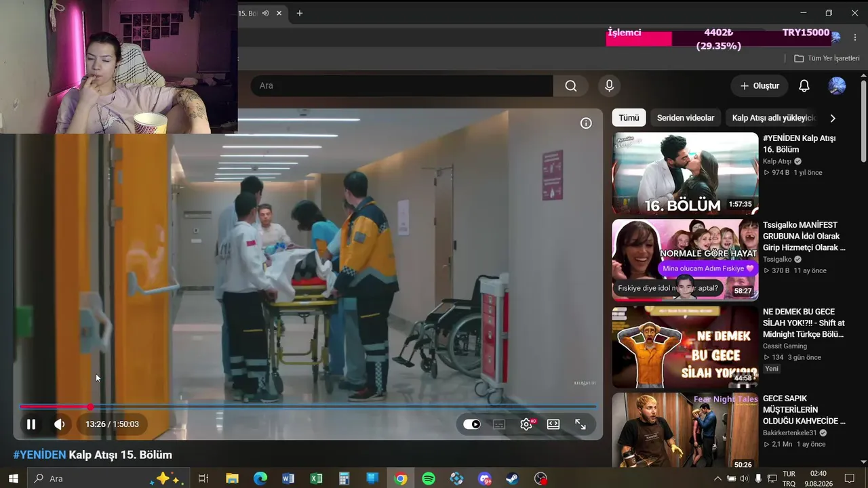
Task: Open Spotify from the taskbar
Action: tap(429, 479)
